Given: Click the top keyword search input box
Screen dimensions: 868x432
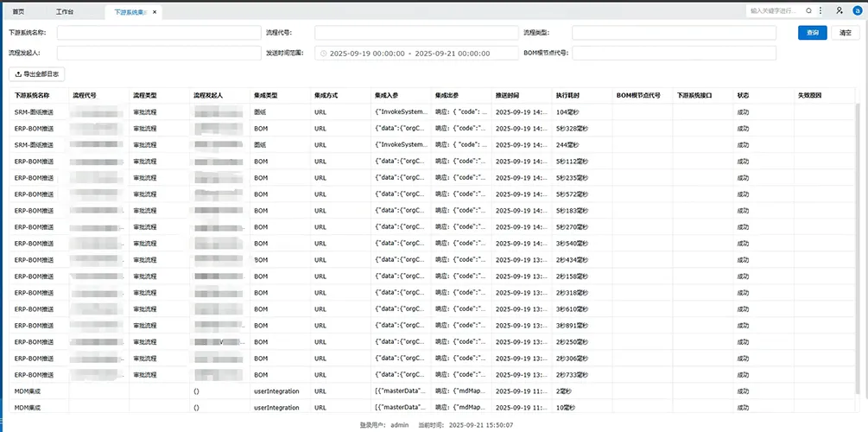Looking at the screenshot, I should click(x=773, y=11).
